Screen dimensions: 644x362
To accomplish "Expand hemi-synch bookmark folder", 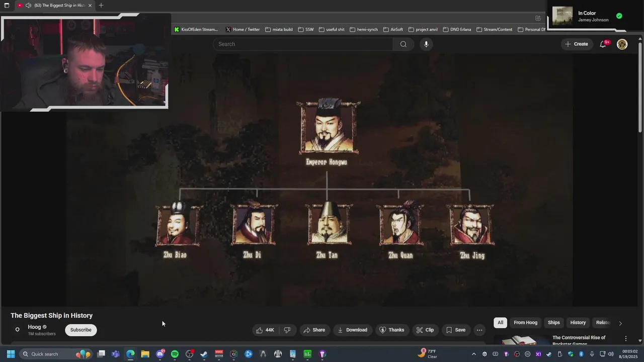I will (x=363, y=30).
